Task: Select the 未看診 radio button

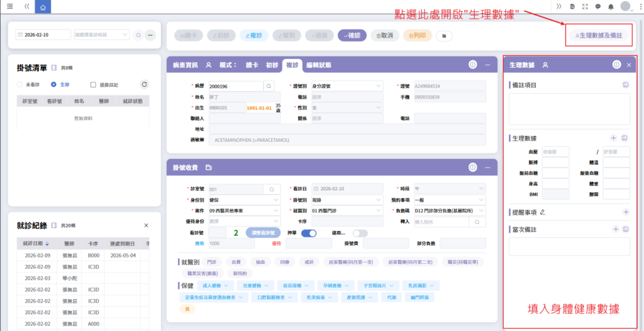Action: click(19, 84)
